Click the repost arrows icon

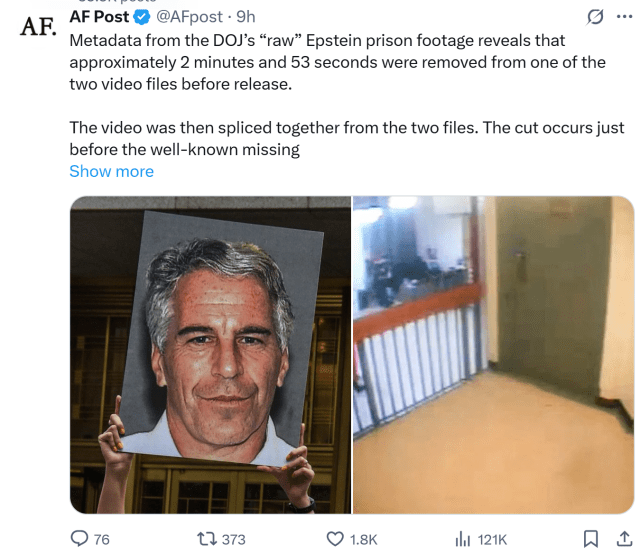pyautogui.click(x=207, y=539)
